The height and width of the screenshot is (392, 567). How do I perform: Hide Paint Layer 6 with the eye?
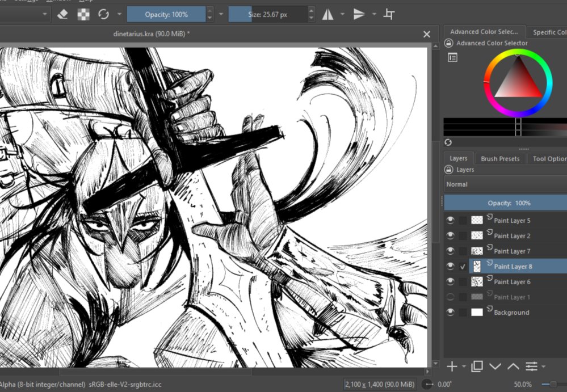coord(450,281)
